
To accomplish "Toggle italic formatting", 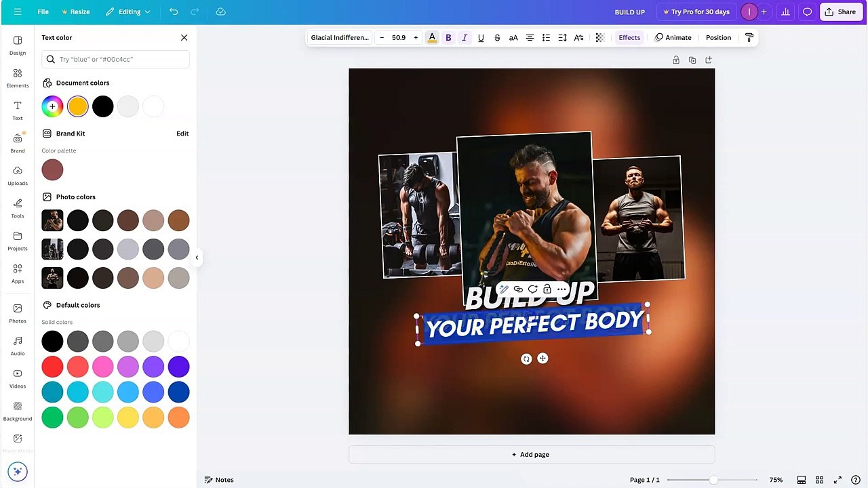I will click(465, 37).
